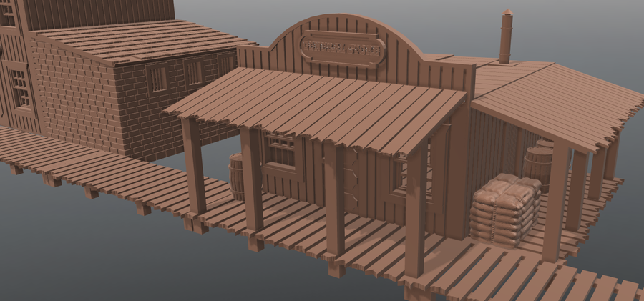This screenshot has height=301, width=644.
Task: Select the stacked sacks pile
Action: point(506,209)
